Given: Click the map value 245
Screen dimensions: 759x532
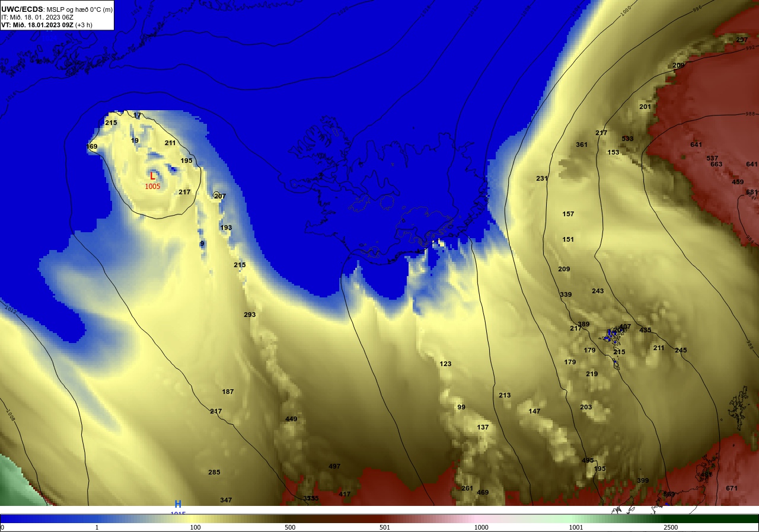Looking at the screenshot, I should coord(681,351).
